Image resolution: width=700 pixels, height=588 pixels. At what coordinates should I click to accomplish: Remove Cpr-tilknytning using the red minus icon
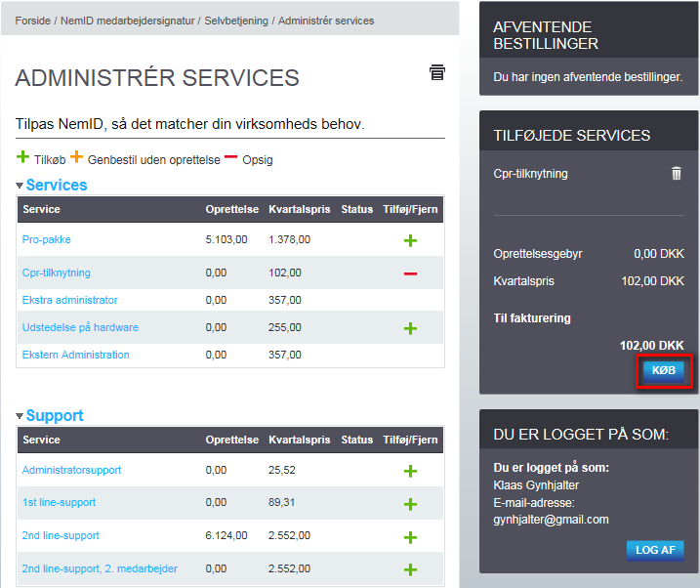[410, 273]
